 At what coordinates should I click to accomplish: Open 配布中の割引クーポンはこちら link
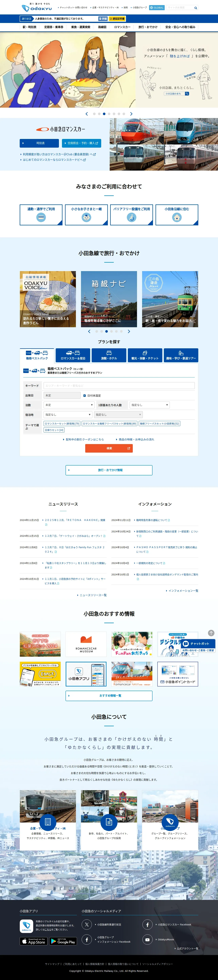(x=84, y=439)
